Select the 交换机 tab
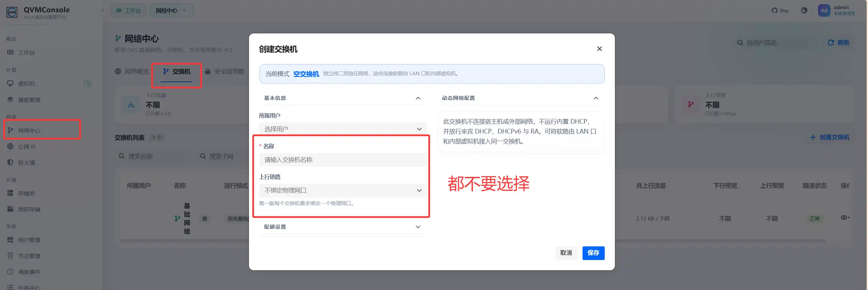Image resolution: width=868 pixels, height=290 pixels. click(177, 72)
